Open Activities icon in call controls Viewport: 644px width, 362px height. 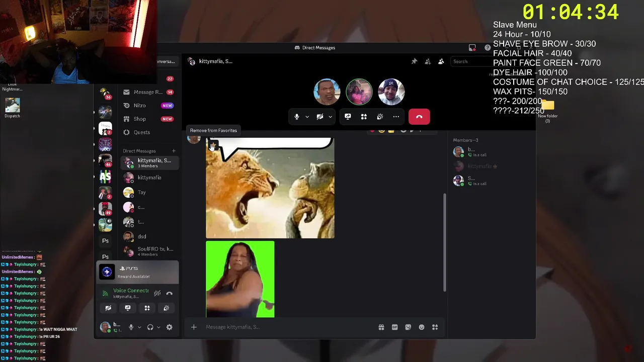tap(364, 117)
